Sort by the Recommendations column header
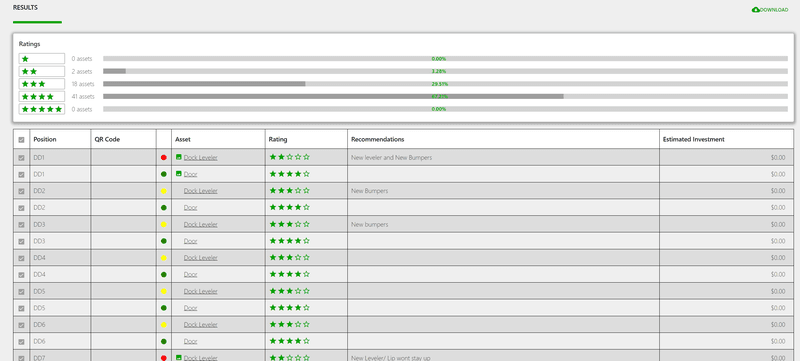Image resolution: width=800 pixels, height=361 pixels. point(378,139)
